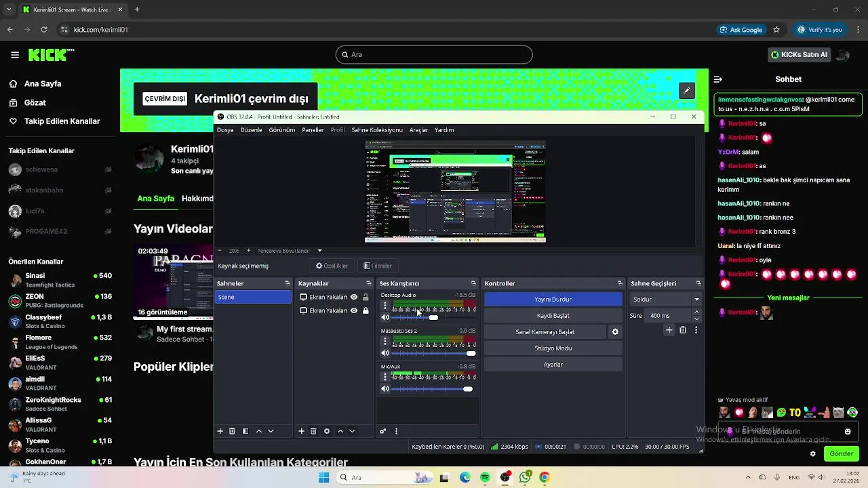Open Düzenle menu in OBS

(251, 130)
